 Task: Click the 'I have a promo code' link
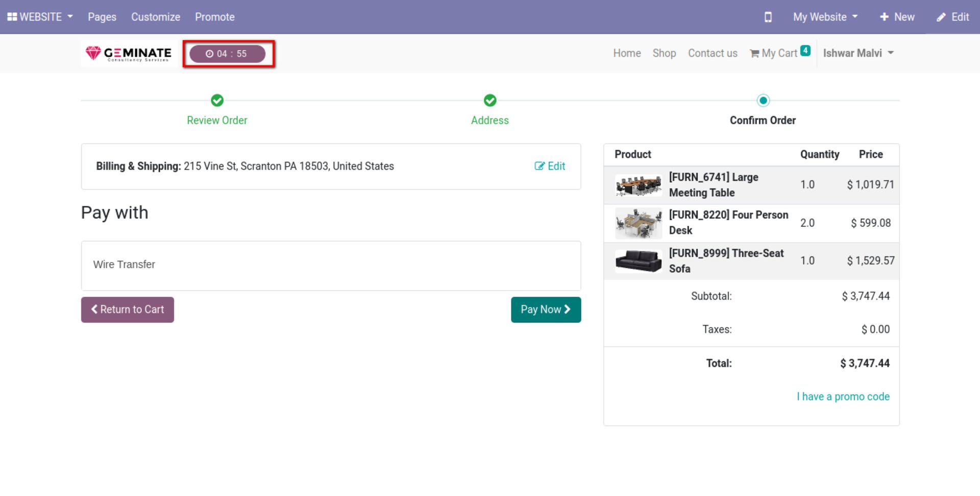(x=843, y=396)
